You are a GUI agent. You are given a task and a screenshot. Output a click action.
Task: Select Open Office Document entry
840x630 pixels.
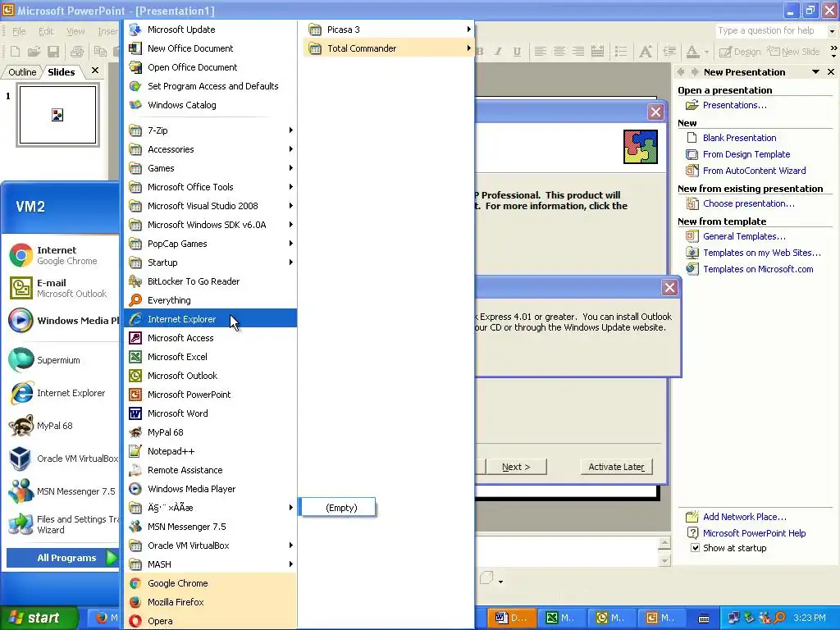pos(210,67)
